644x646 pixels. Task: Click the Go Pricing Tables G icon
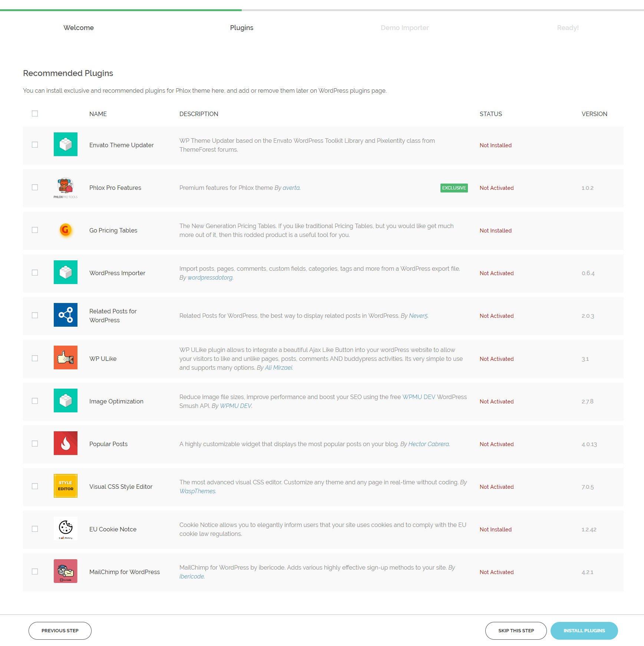point(66,230)
